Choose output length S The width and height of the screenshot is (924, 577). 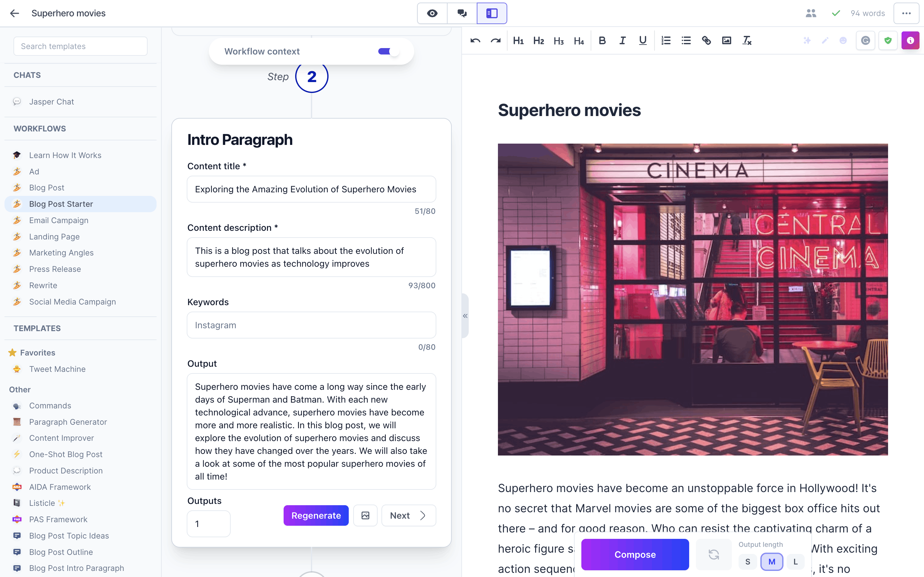(748, 562)
